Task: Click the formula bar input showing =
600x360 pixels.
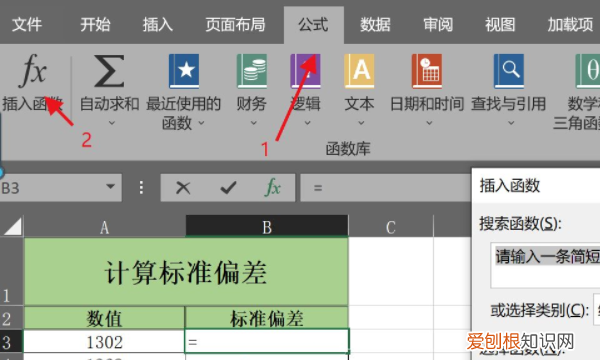Action: click(x=386, y=188)
